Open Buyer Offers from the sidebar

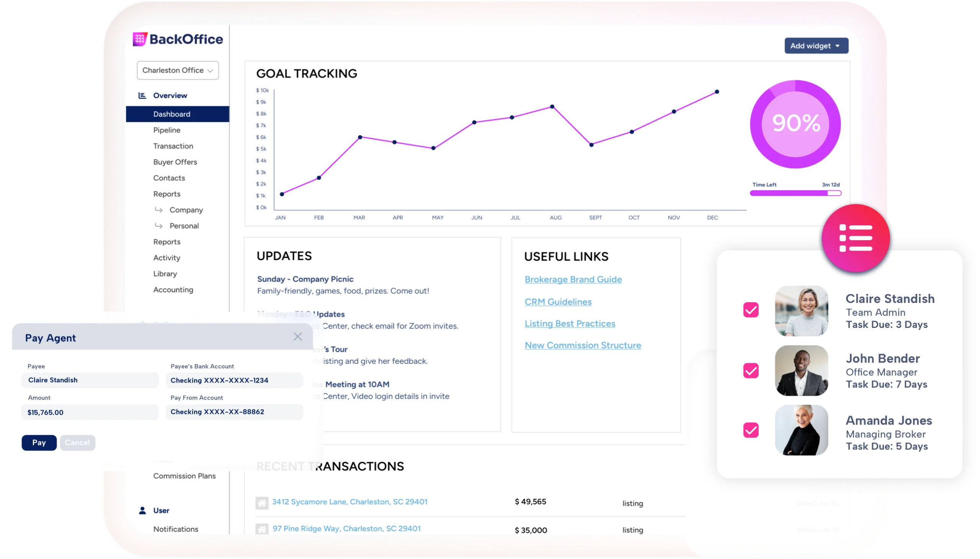click(175, 162)
